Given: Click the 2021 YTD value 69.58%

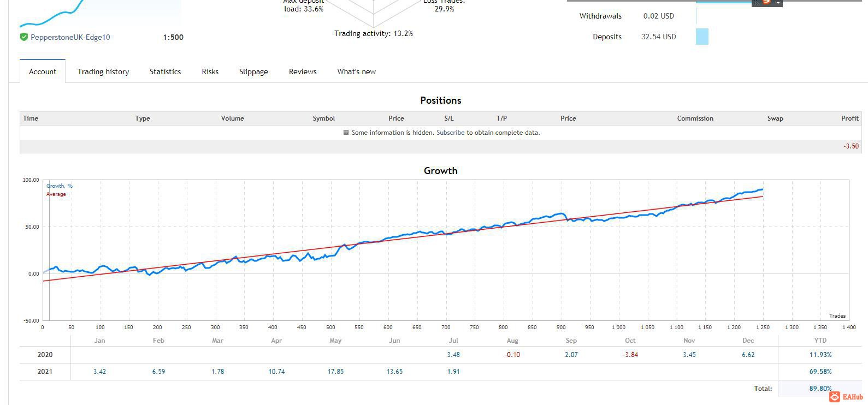Looking at the screenshot, I should pos(820,372).
